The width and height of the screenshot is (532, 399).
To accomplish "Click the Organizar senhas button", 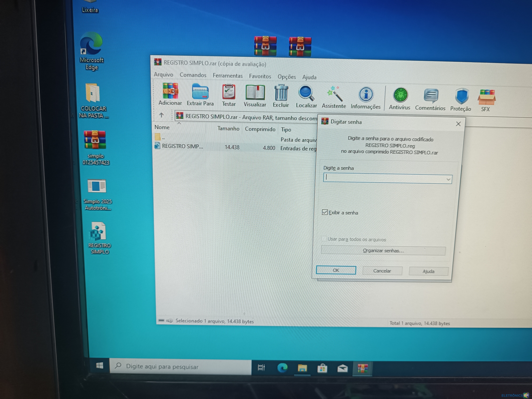I will click(383, 251).
